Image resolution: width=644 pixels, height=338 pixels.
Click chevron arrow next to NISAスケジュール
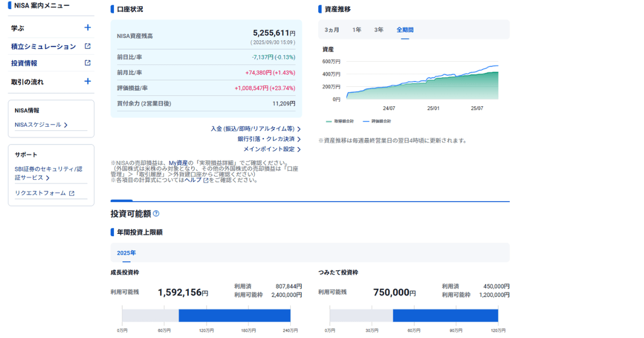tap(65, 125)
